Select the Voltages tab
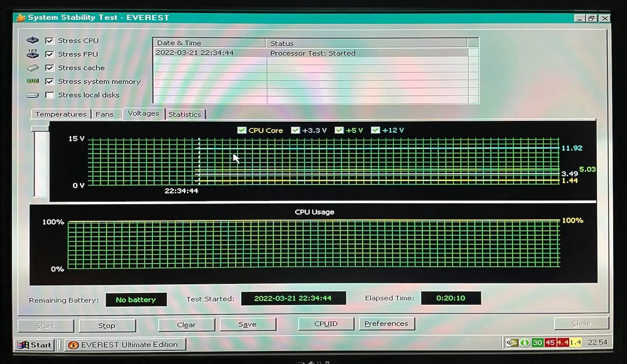 pos(143,113)
